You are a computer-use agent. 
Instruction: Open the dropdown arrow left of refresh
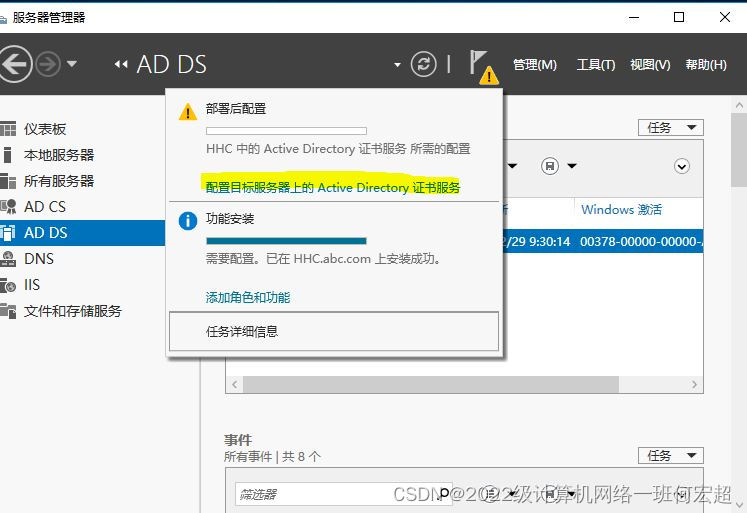click(397, 65)
